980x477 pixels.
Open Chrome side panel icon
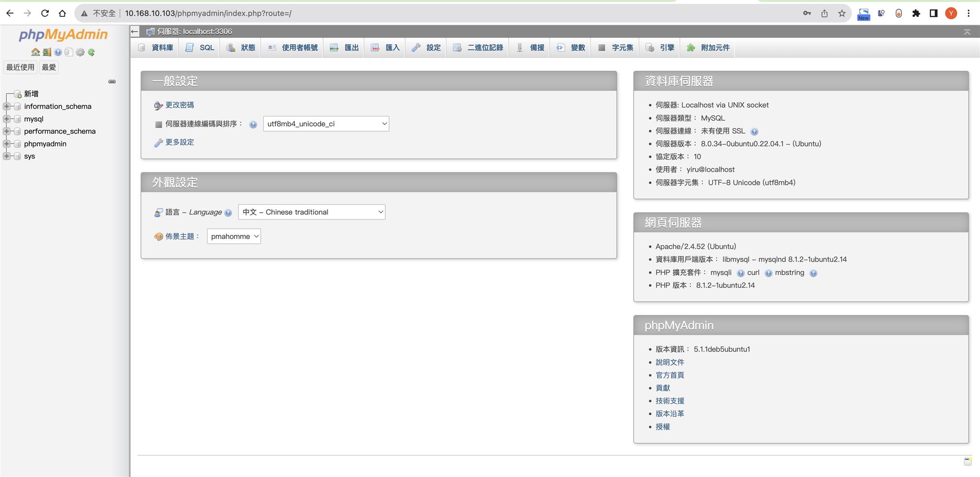pos(933,13)
